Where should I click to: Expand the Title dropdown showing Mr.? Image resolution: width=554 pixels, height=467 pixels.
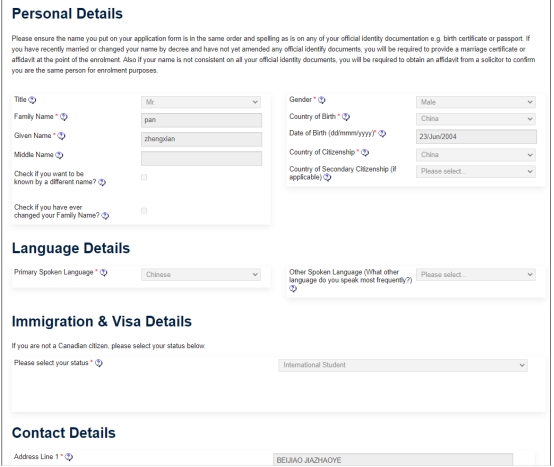pos(201,102)
